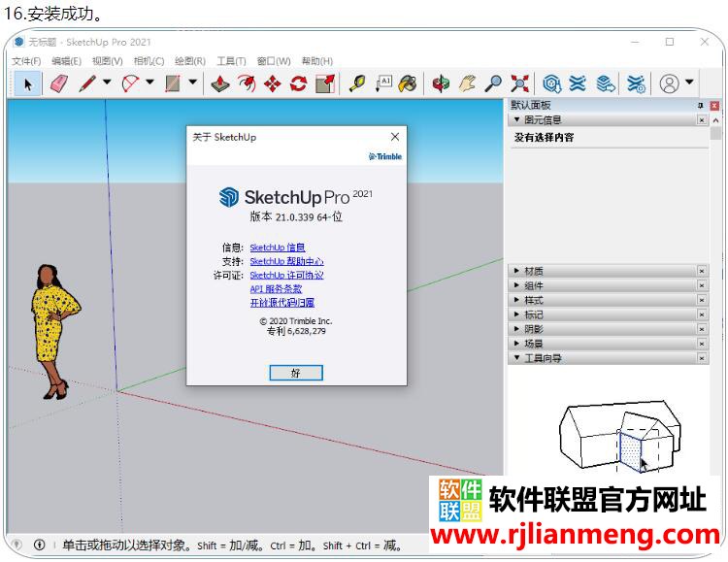Click the Tape Measure tool
728x562 pixels.
coord(356,83)
